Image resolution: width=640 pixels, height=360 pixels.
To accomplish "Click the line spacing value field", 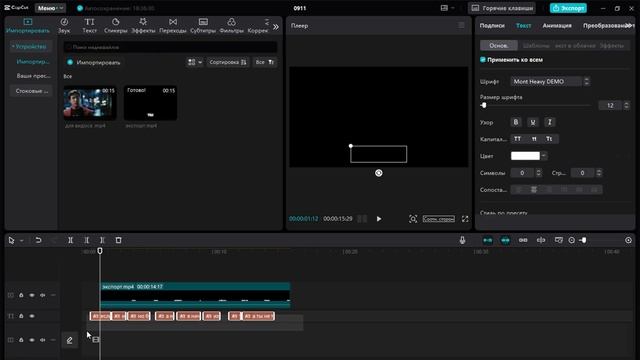I will [x=582, y=173].
